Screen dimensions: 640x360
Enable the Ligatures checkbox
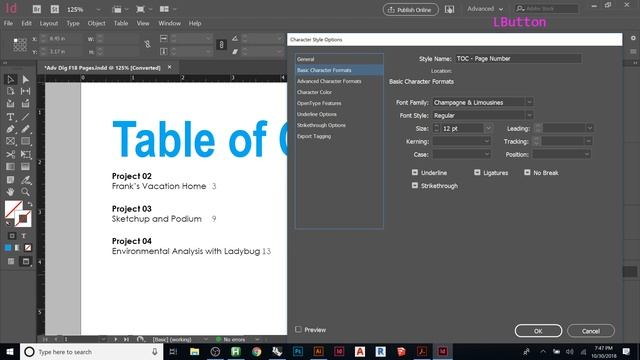click(477, 173)
